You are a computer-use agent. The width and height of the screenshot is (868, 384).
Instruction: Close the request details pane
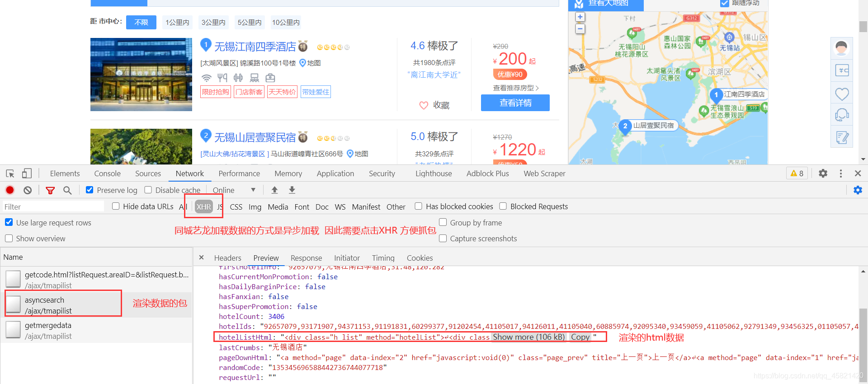(x=202, y=258)
